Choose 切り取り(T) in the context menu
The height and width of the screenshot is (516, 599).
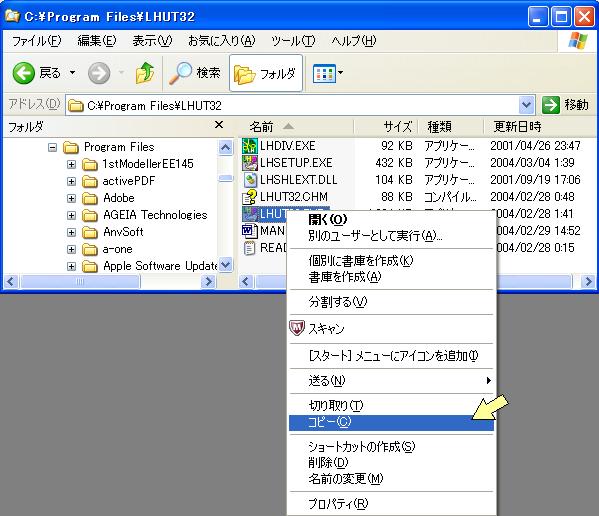pyautogui.click(x=392, y=406)
